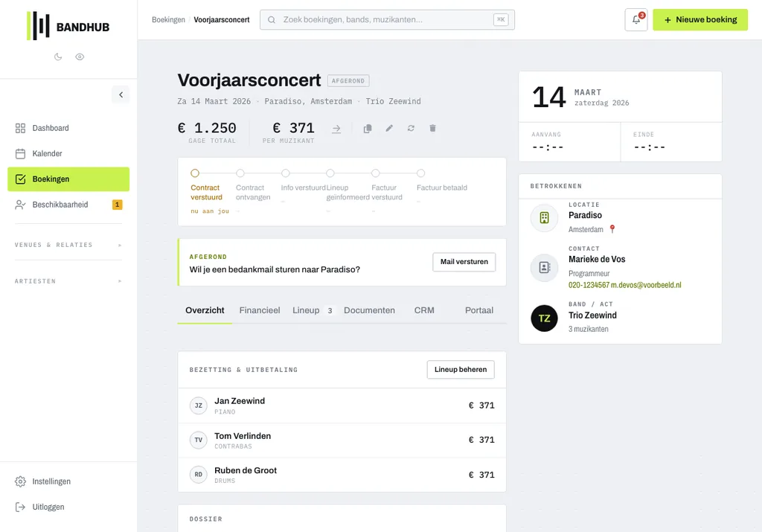Click the duplicate booking icon
Screen dimensions: 762x532
pyautogui.click(x=368, y=128)
